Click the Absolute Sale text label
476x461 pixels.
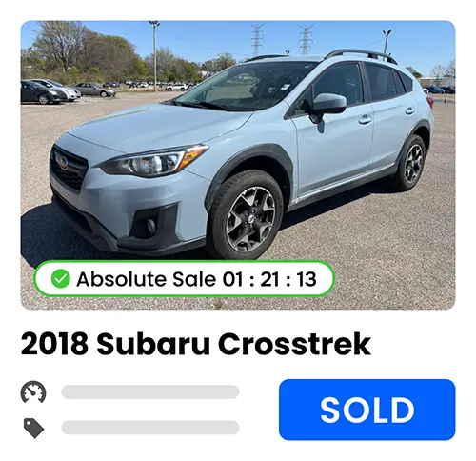[147, 279]
